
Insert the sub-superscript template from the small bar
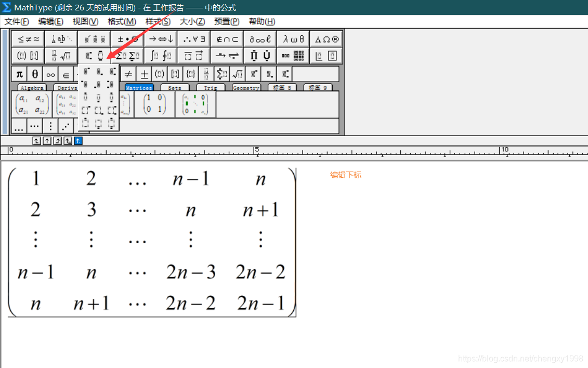coord(284,74)
